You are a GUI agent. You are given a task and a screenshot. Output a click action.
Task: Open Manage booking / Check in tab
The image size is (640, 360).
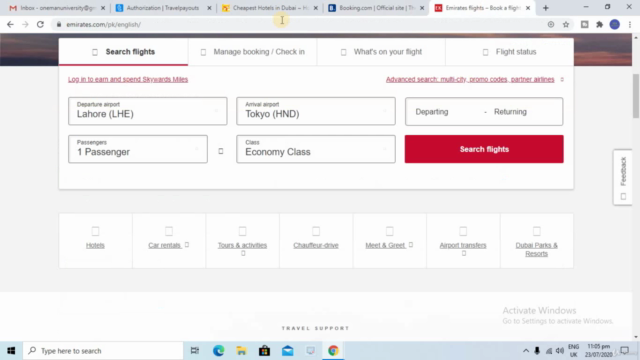point(252,52)
